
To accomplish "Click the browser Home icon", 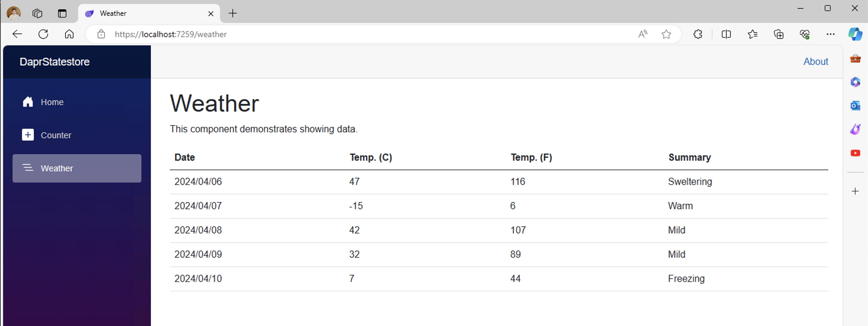I will coord(69,34).
